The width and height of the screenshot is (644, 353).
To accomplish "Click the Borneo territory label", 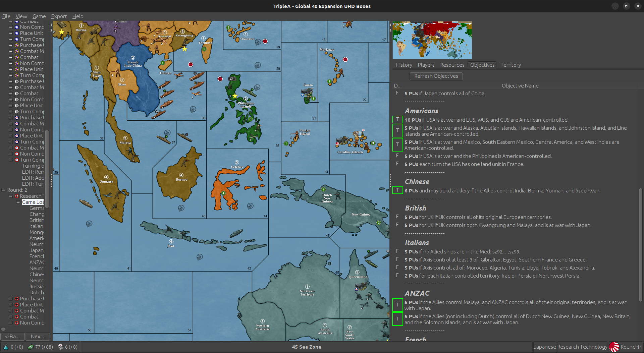I will [181, 180].
